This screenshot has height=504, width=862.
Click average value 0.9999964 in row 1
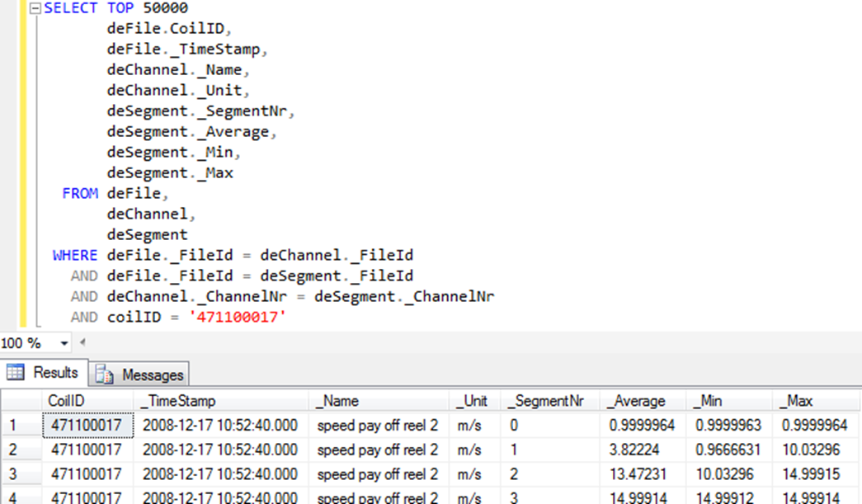tap(643, 425)
